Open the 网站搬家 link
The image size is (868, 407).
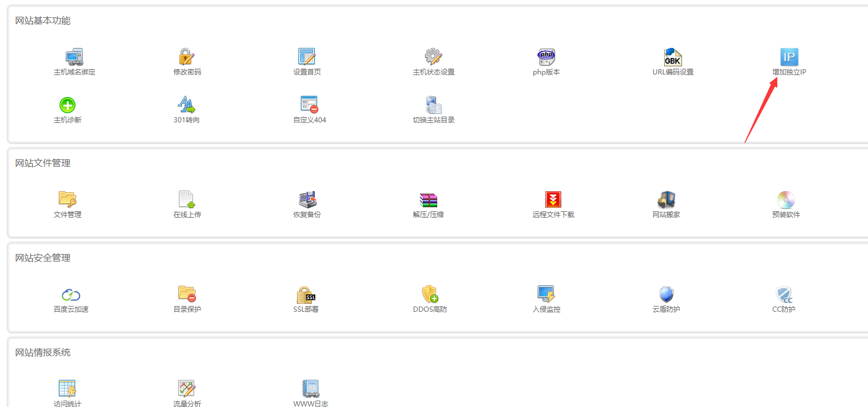click(666, 214)
